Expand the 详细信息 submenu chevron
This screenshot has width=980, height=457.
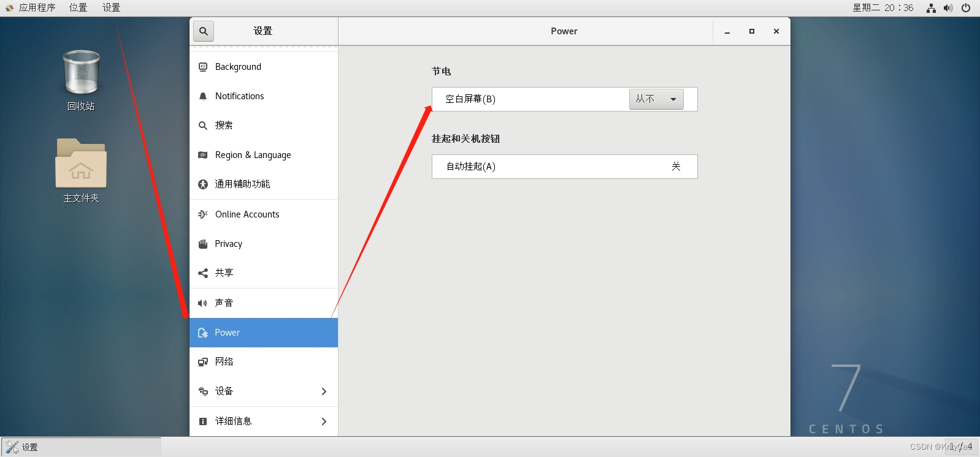[324, 421]
